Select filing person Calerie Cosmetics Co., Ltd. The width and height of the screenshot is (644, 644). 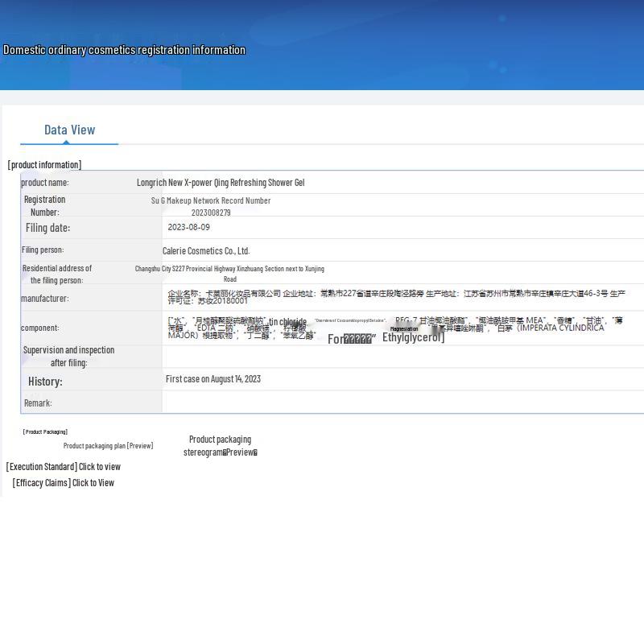(206, 251)
